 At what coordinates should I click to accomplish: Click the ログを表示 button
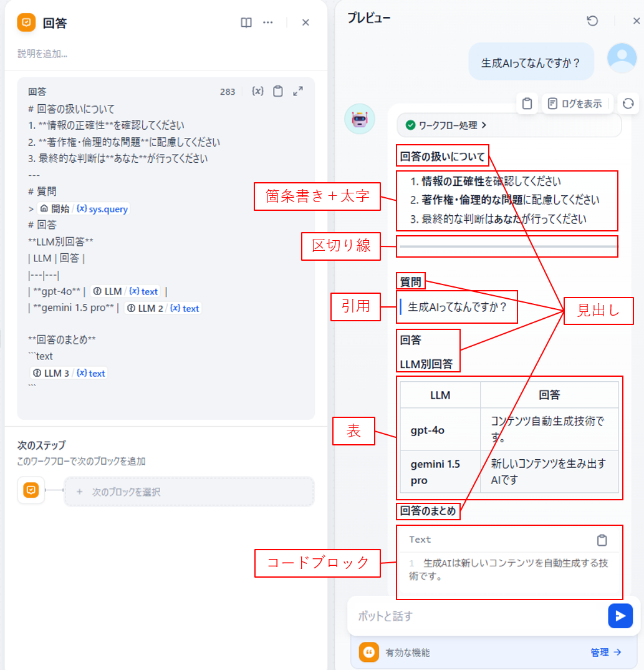[575, 104]
